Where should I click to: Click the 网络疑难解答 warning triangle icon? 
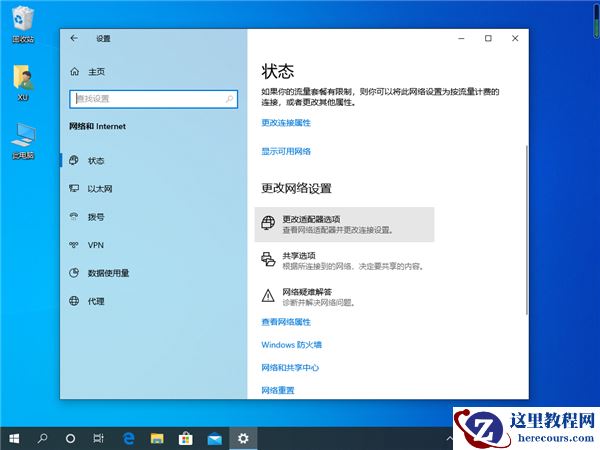tap(268, 295)
